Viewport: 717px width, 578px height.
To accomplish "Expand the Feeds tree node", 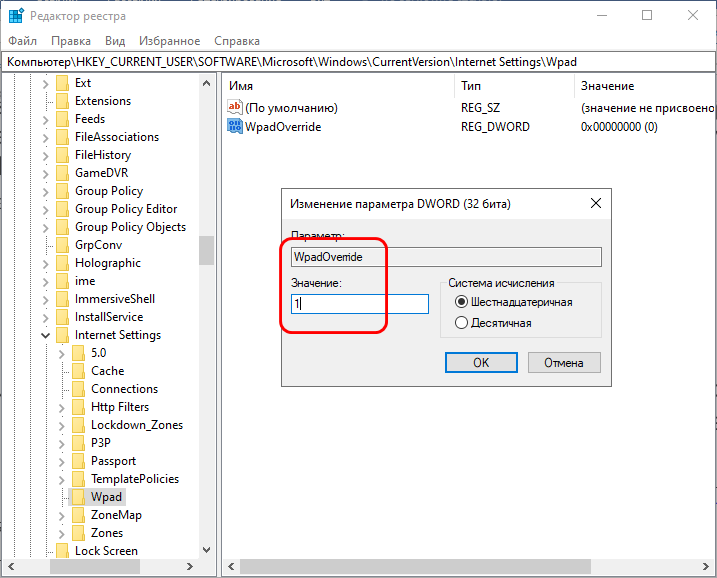I will point(45,120).
